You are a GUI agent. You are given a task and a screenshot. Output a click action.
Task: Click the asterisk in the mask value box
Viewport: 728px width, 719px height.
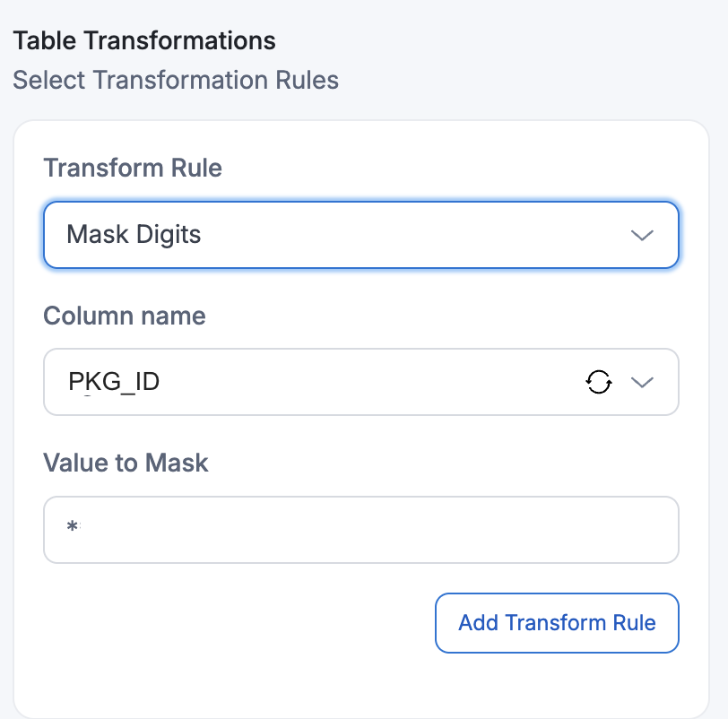pyautogui.click(x=72, y=530)
